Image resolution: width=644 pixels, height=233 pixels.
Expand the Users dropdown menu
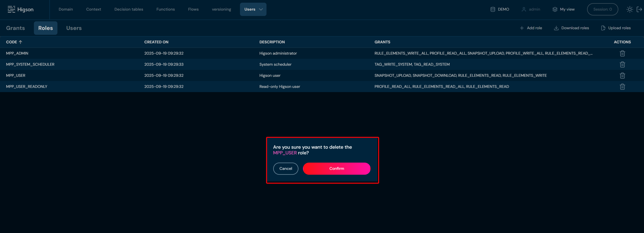click(x=253, y=9)
